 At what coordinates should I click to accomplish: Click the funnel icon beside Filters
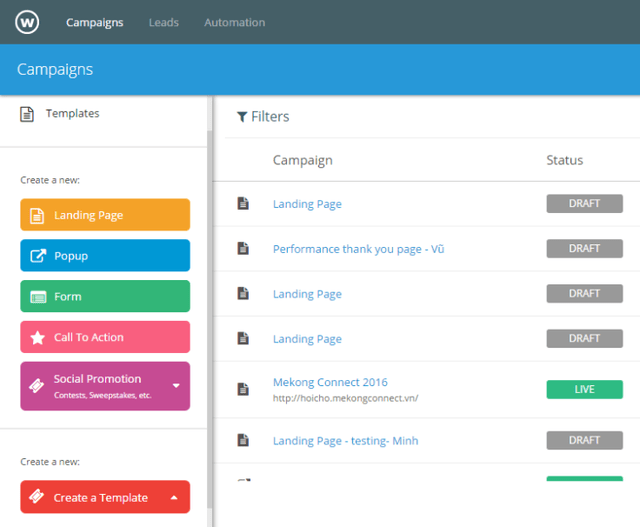click(x=242, y=117)
